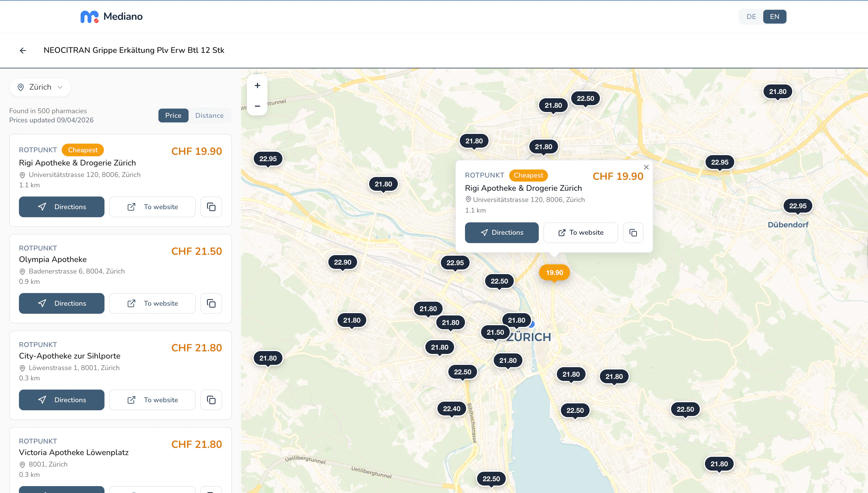Open the Zürich location dropdown
This screenshot has height=493, width=868.
(40, 87)
